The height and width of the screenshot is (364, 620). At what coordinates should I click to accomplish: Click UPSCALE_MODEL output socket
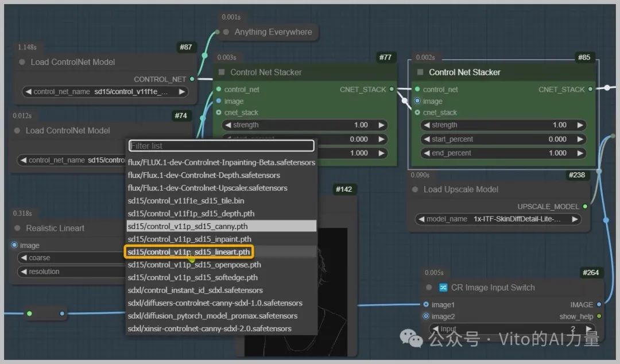point(585,207)
